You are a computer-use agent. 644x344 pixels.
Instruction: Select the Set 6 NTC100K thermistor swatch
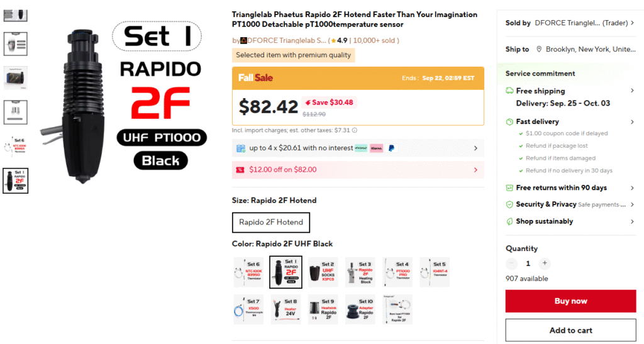pyautogui.click(x=248, y=272)
